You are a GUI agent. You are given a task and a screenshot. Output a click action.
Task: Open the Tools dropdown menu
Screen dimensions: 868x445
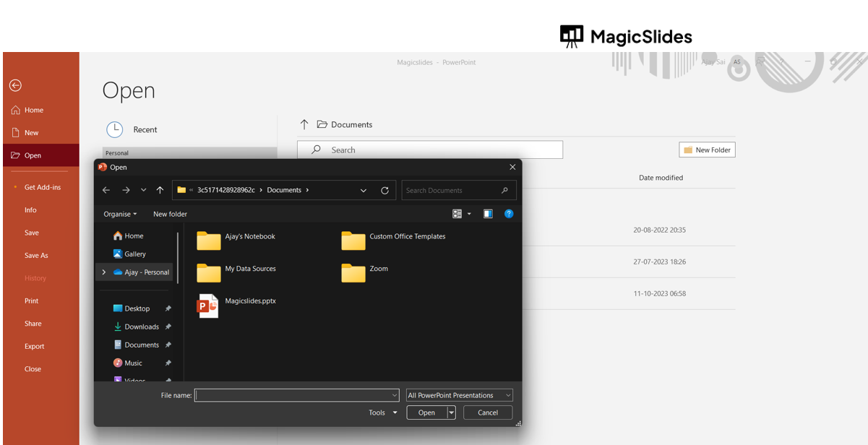(x=383, y=412)
